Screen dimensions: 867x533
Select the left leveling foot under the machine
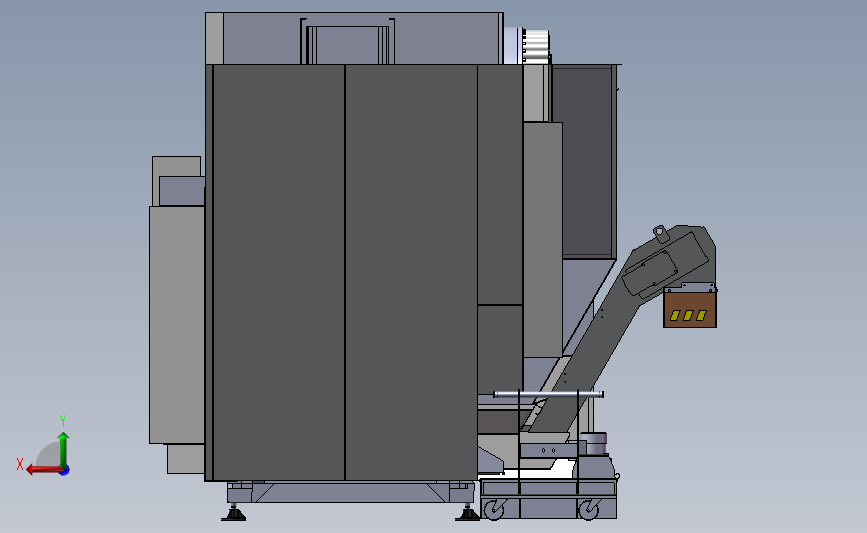[x=234, y=513]
